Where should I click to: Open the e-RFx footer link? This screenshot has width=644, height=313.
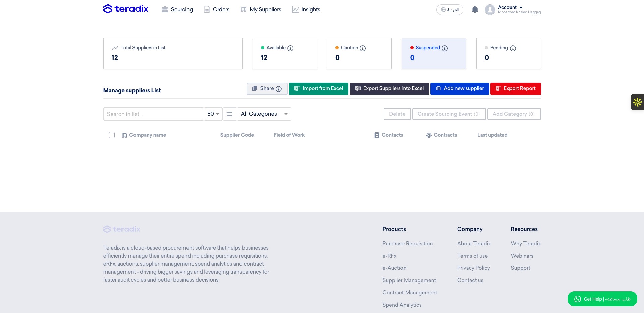(389, 256)
